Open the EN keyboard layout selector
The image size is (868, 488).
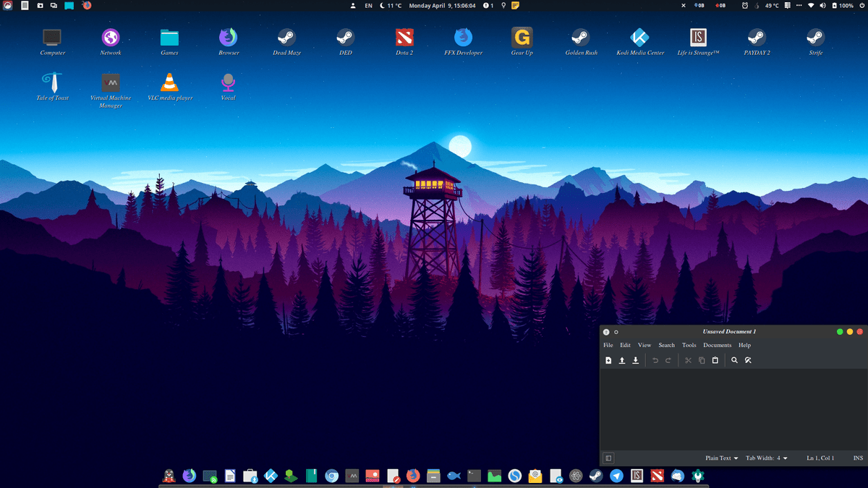(x=369, y=6)
